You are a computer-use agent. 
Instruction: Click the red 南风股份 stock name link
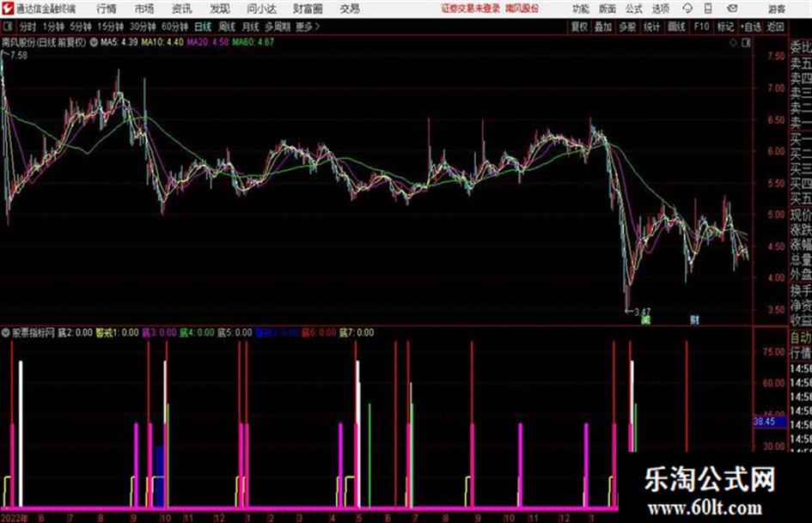point(522,9)
